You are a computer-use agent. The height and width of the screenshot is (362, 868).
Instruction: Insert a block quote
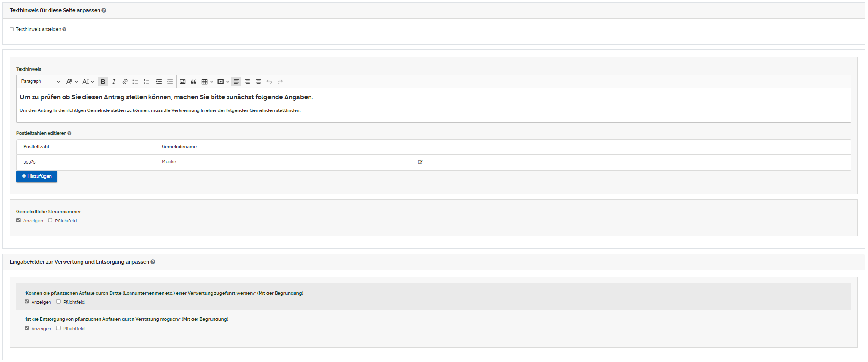(x=194, y=82)
